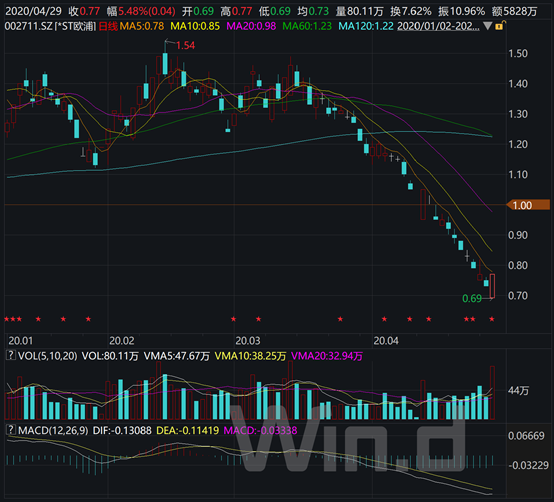Click the change value 幅5.48%(0.04)
This screenshot has height=502, width=554.
[141, 11]
